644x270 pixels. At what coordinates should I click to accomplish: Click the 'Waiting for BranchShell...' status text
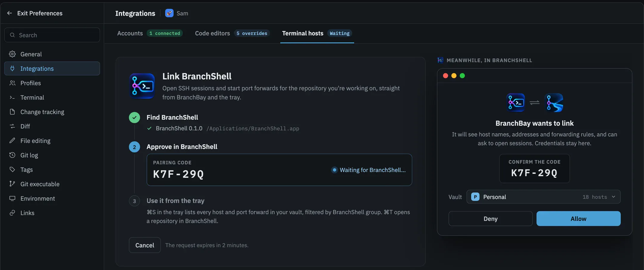coord(373,170)
